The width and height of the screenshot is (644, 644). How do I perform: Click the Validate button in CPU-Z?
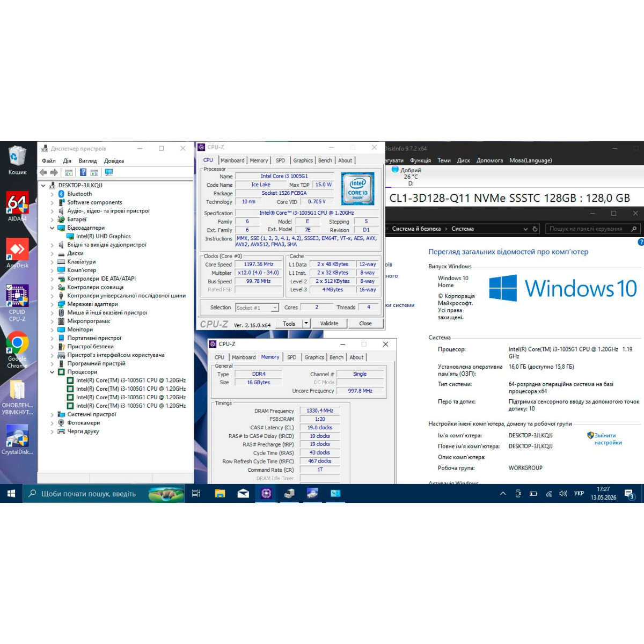tap(329, 323)
